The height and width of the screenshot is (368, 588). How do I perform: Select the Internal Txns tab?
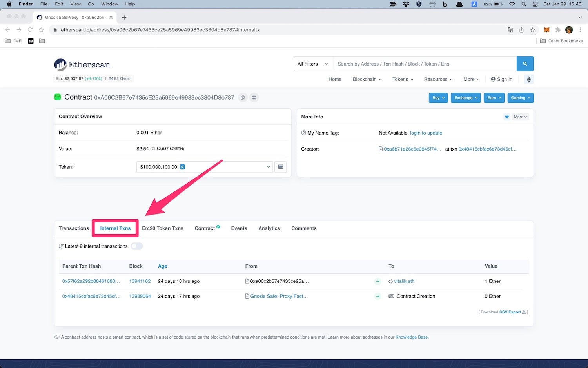pos(115,228)
